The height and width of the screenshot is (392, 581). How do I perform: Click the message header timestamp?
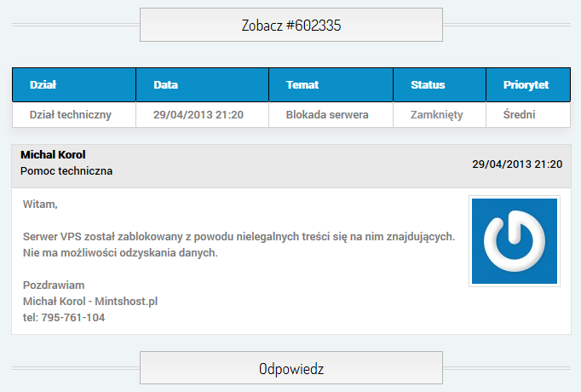coord(517,164)
